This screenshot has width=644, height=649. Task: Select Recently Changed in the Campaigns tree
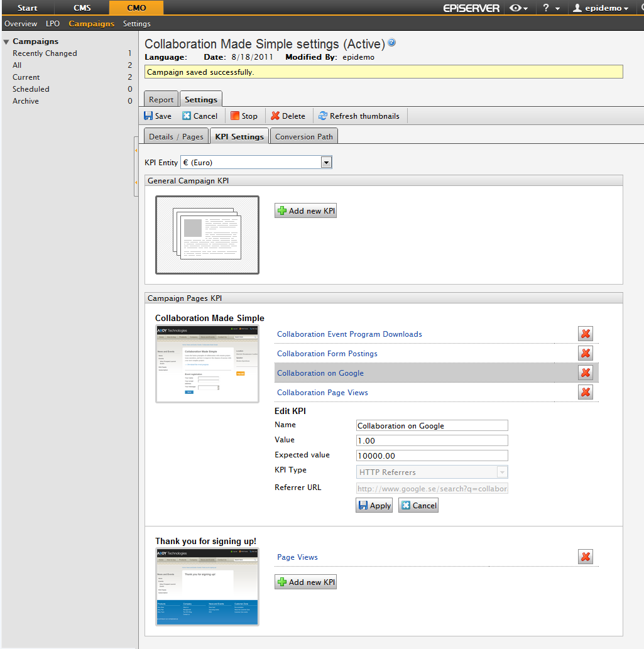(x=43, y=53)
